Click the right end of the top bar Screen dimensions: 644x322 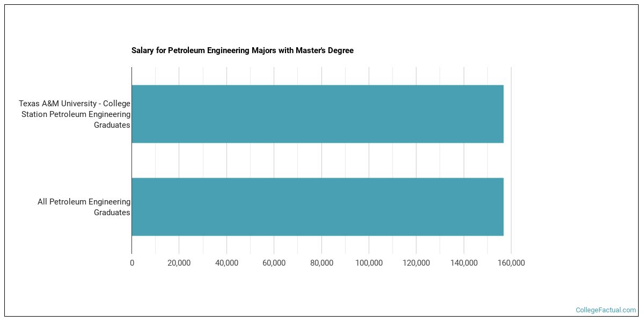pos(502,114)
